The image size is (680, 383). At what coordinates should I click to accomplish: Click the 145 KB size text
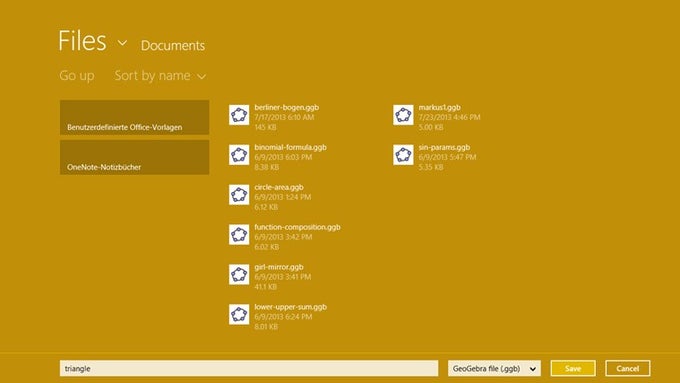tap(265, 128)
